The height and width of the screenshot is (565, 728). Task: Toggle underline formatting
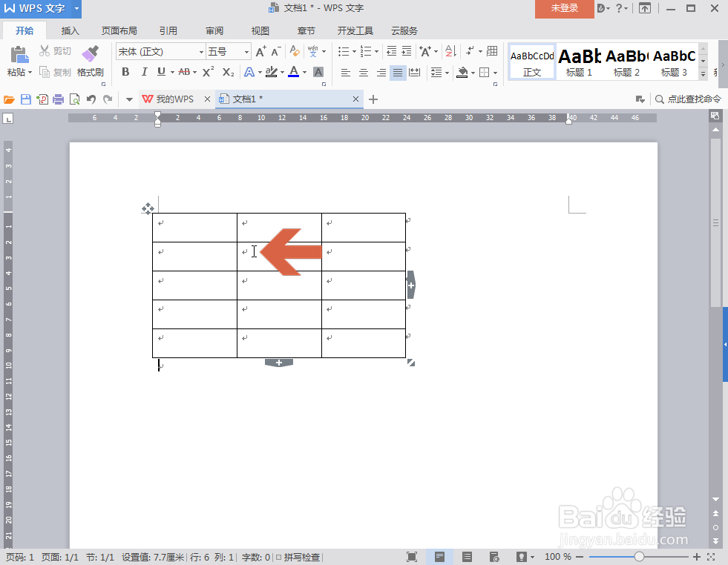click(x=161, y=72)
